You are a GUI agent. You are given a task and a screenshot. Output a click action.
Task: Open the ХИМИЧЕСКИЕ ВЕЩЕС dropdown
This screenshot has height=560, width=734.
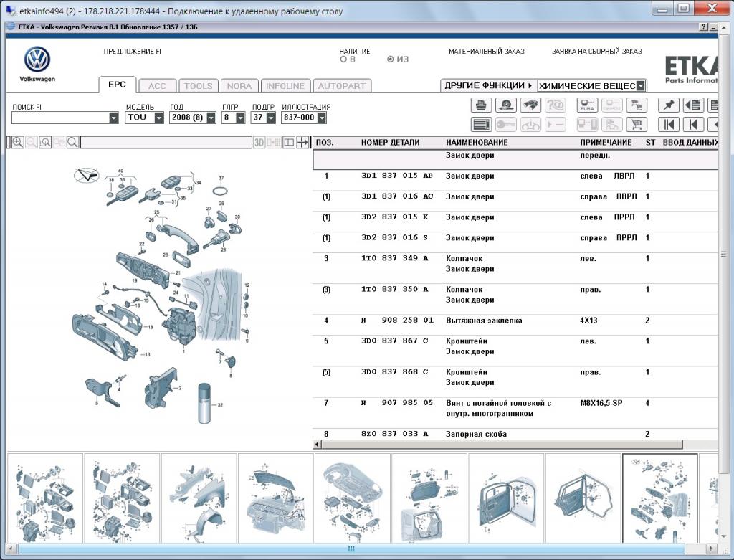click(640, 86)
